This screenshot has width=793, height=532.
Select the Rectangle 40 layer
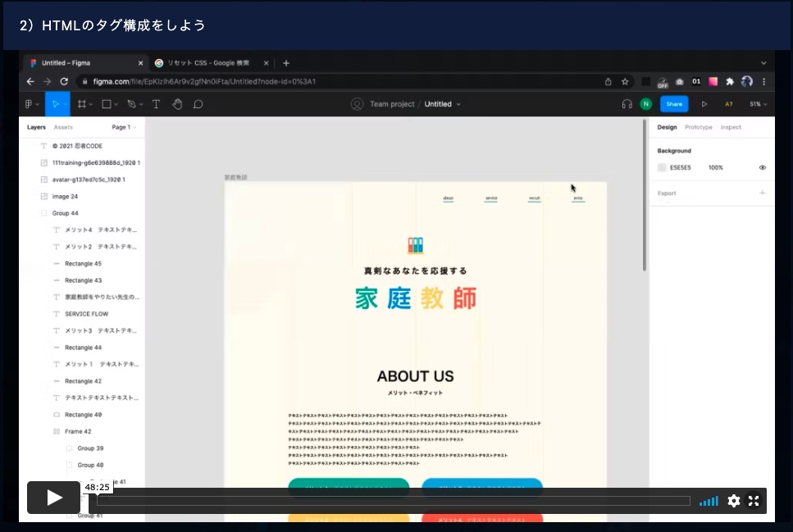coord(84,415)
